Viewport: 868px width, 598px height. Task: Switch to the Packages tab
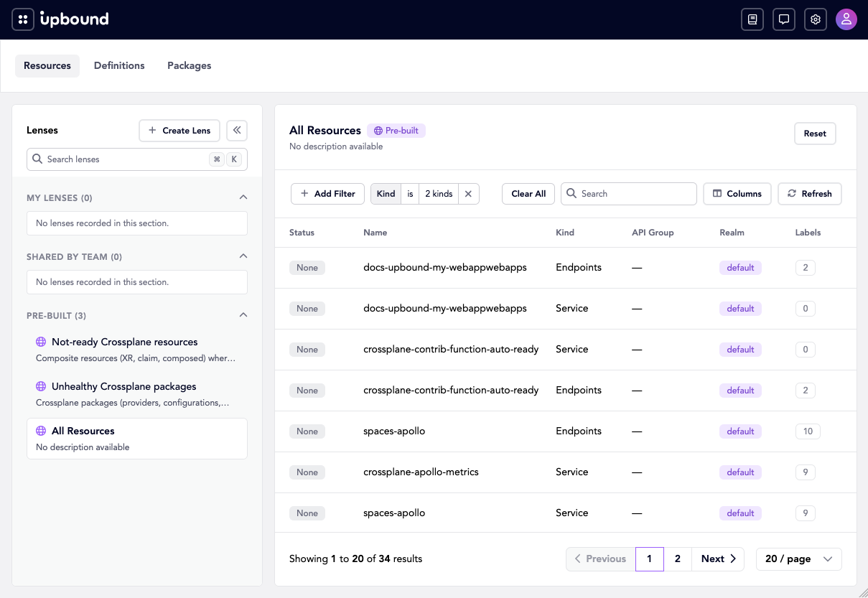click(190, 65)
